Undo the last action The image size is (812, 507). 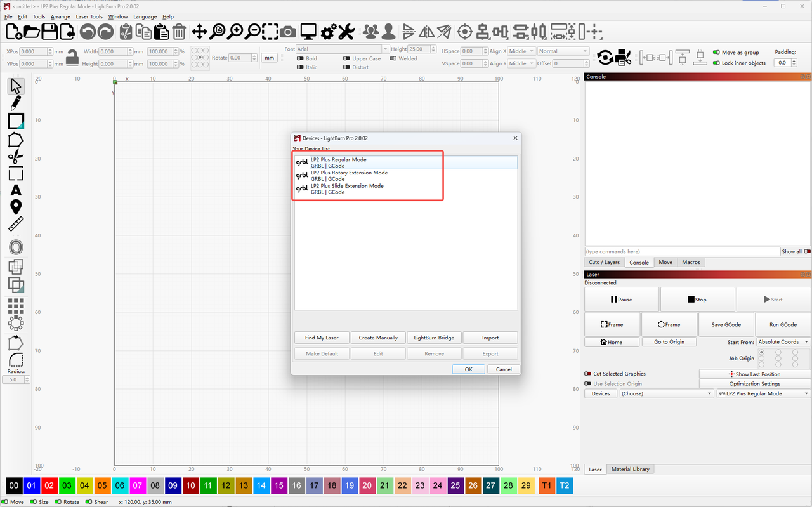88,32
